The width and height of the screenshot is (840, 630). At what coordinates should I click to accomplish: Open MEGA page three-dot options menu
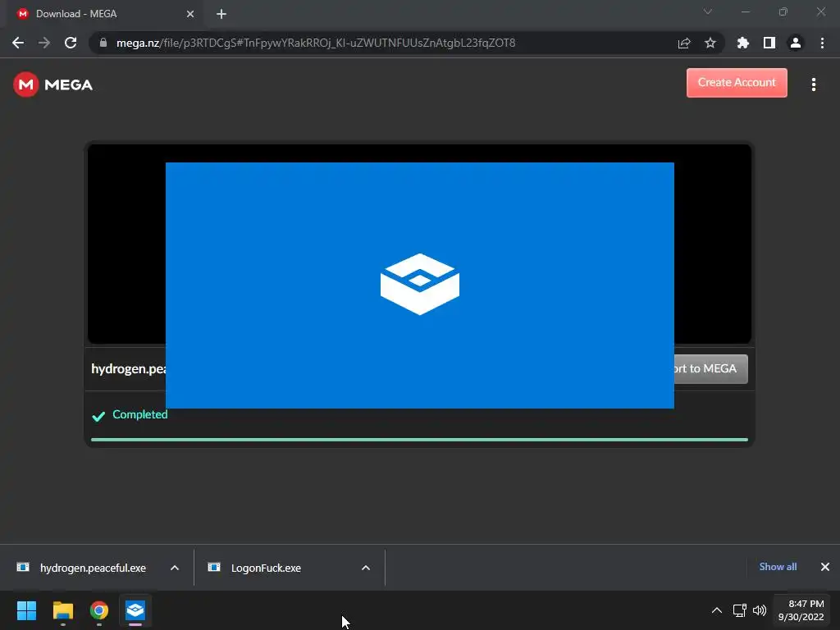pos(814,84)
